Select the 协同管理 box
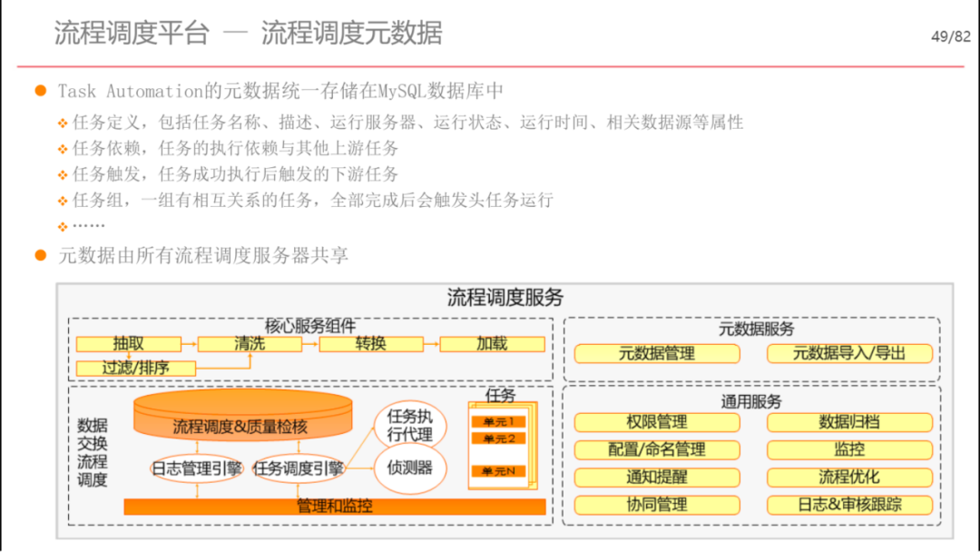The image size is (980, 552). click(x=657, y=505)
